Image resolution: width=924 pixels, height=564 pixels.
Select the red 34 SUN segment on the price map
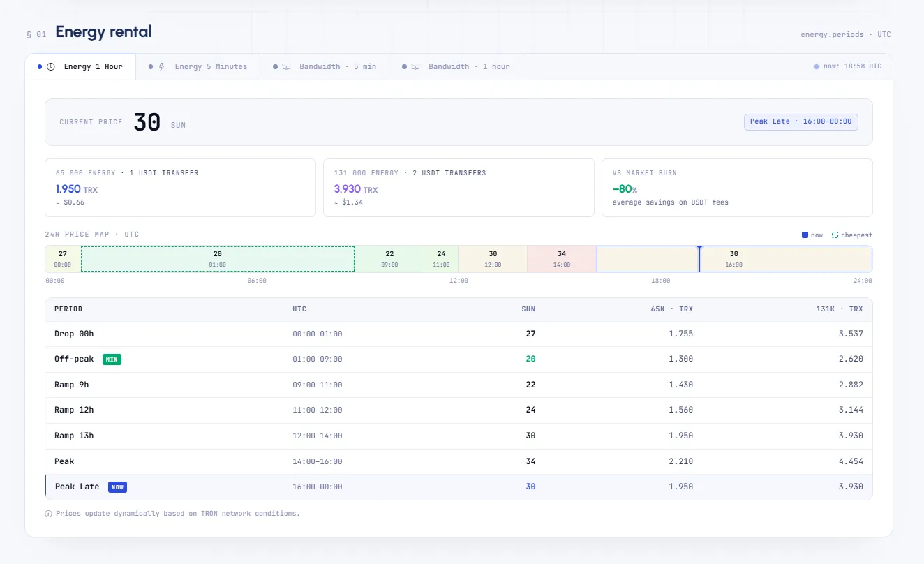[x=562, y=259]
